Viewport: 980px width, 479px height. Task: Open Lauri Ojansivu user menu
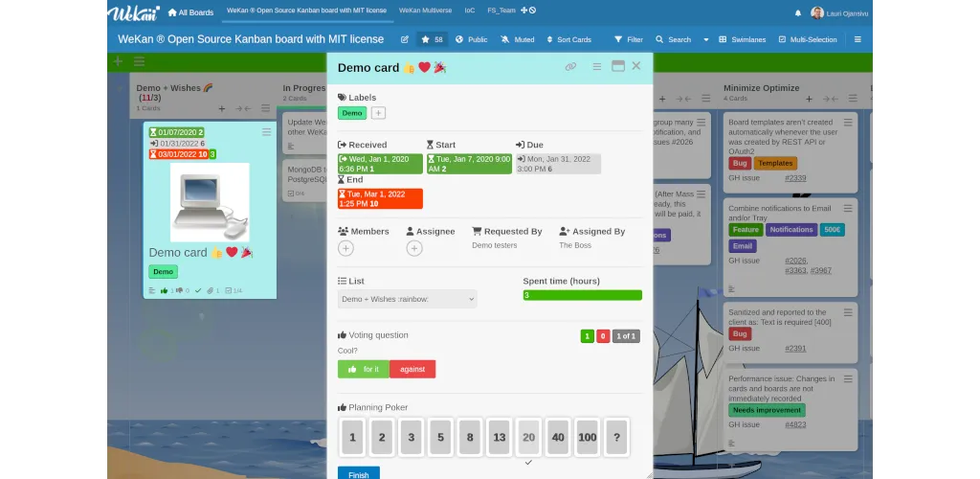838,12
